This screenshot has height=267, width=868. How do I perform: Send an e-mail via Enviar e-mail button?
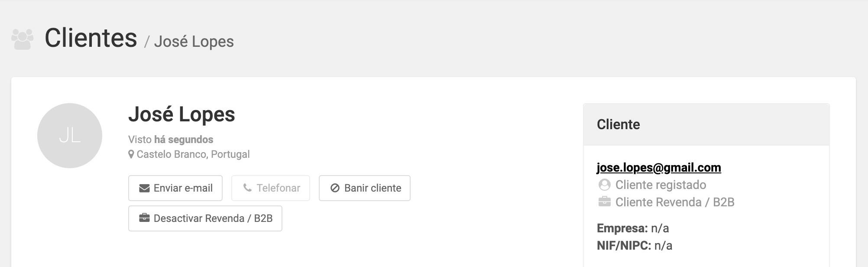coord(175,188)
